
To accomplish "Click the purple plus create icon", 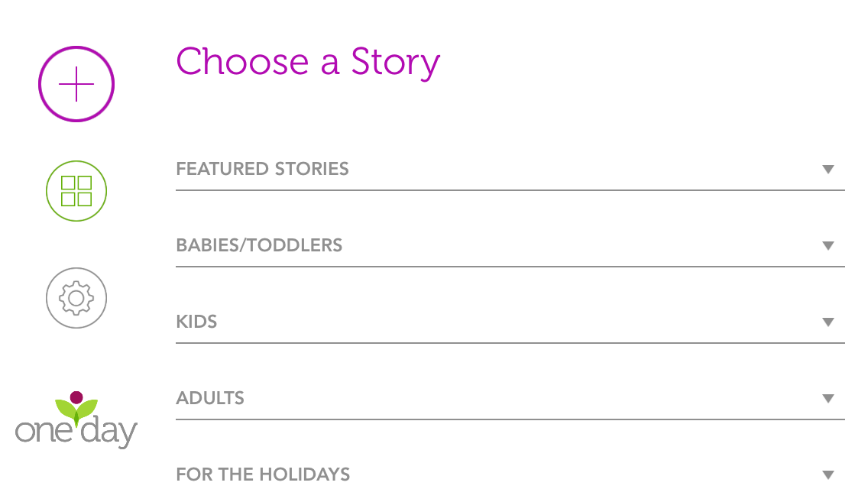I will [x=76, y=84].
